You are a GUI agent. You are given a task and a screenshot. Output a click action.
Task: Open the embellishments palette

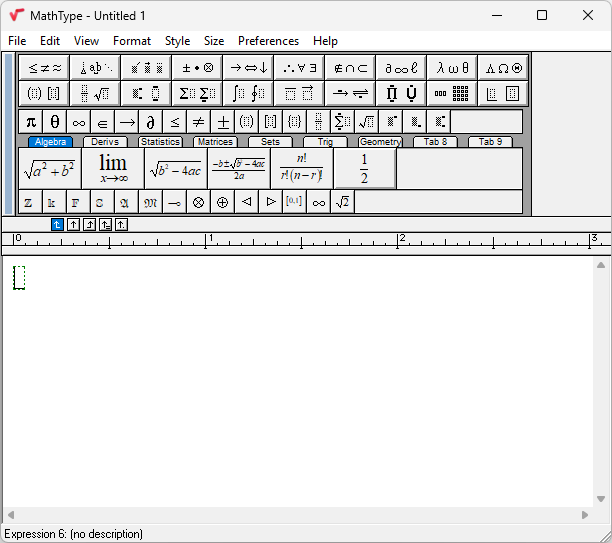pyautogui.click(x=146, y=68)
